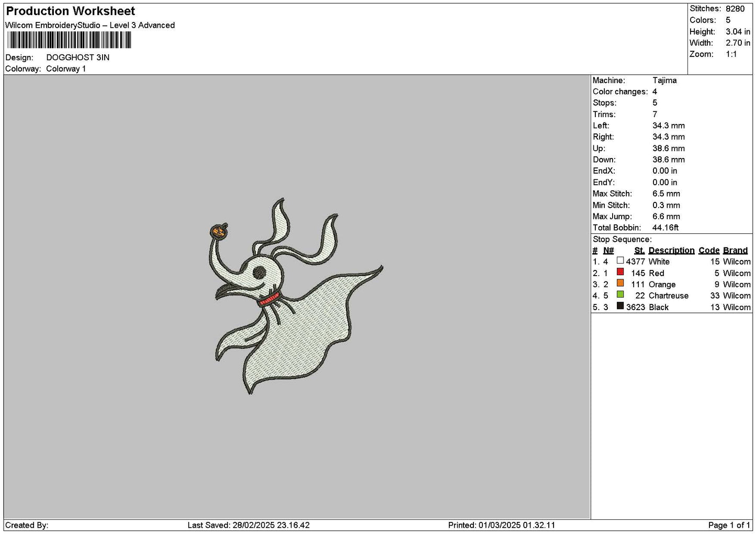The width and height of the screenshot is (756, 534).
Task: Click the stitch count 8280
Action: click(x=735, y=9)
